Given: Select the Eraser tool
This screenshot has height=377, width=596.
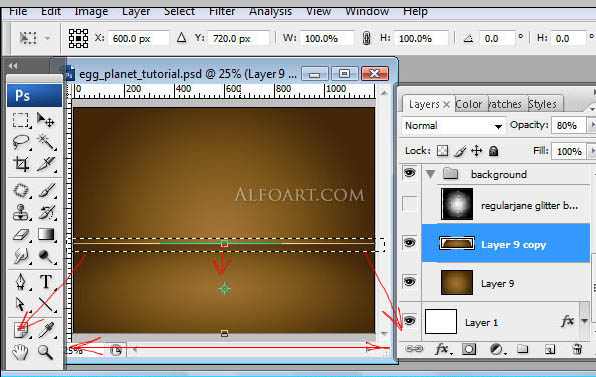Looking at the screenshot, I should [x=21, y=234].
